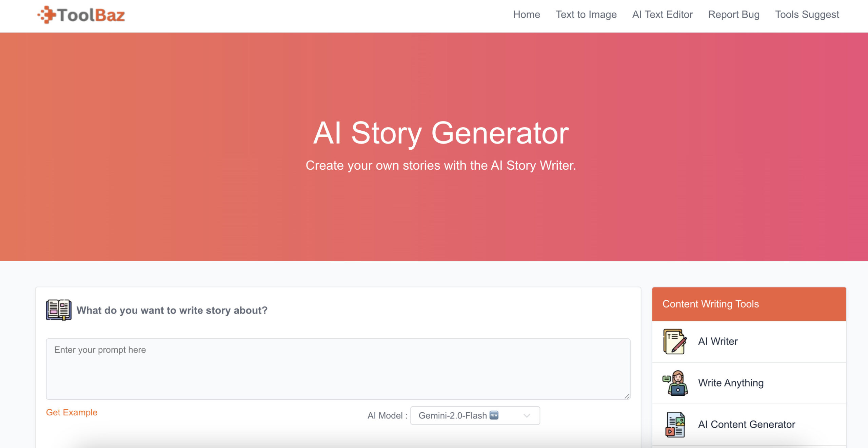Open the AI Model dropdown

475,415
